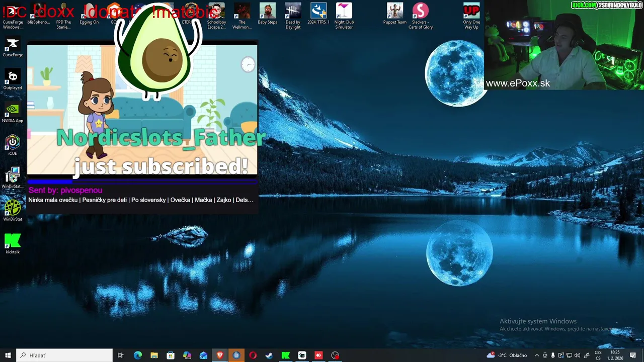Open the FPD The Stanley shortcut
This screenshot has width=644, height=362.
click(x=63, y=16)
